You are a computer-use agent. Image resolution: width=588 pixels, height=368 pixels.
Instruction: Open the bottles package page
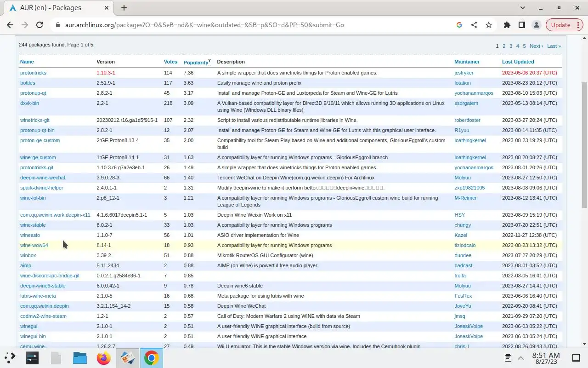coord(28,83)
